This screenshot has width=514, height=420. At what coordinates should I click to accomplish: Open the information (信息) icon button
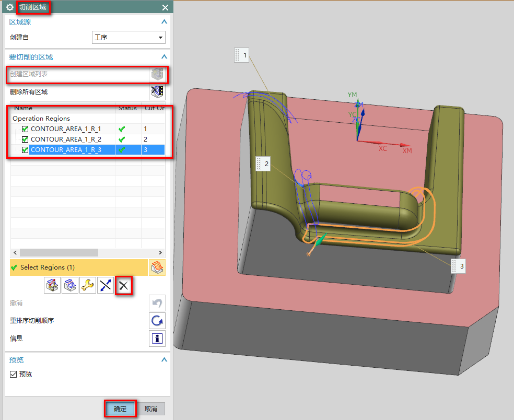[x=157, y=339]
